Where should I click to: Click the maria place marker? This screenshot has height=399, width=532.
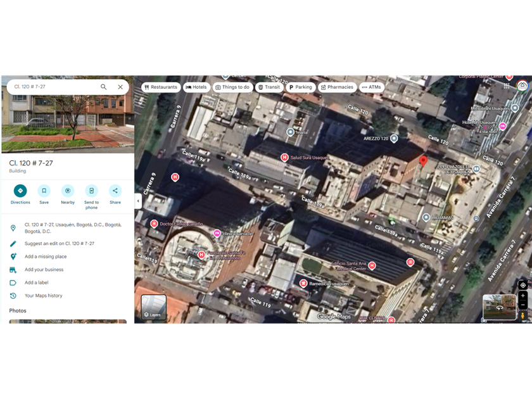[290, 132]
